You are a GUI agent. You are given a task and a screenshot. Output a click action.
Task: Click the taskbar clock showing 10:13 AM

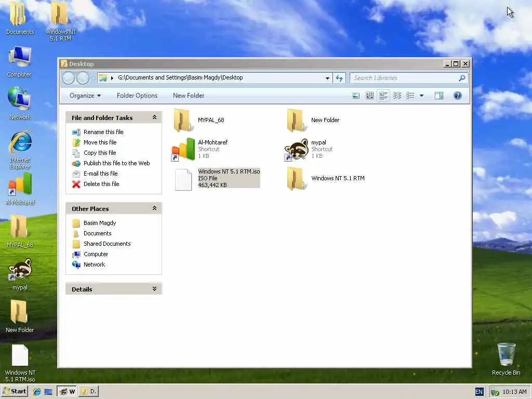pos(514,392)
